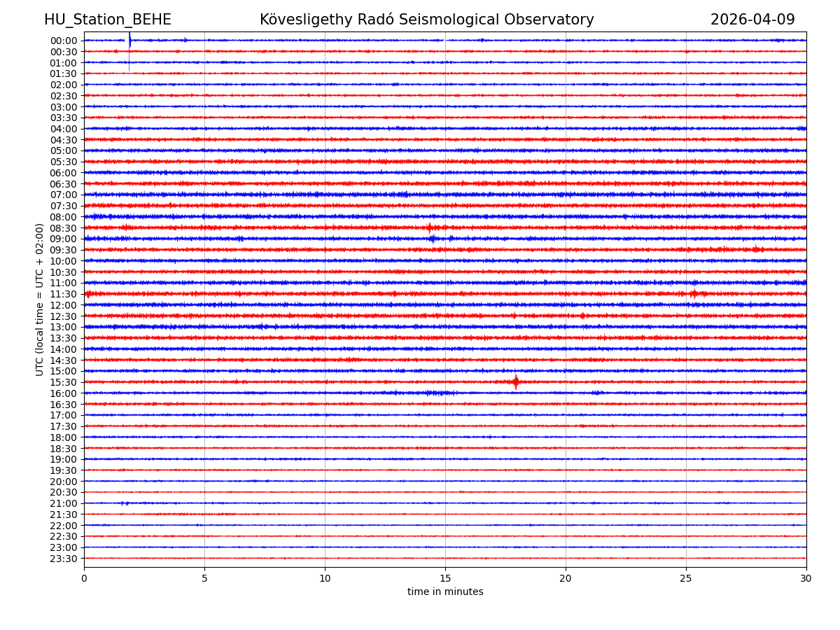Select the large blue spike on 00:00 trace
Screen dimensions: 840x630
point(129,41)
